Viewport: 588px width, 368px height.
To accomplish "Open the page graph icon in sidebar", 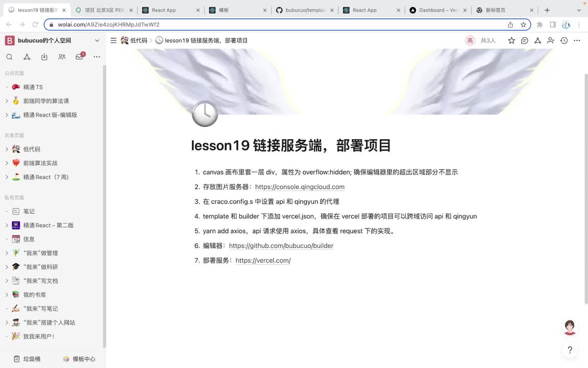I will [x=27, y=57].
